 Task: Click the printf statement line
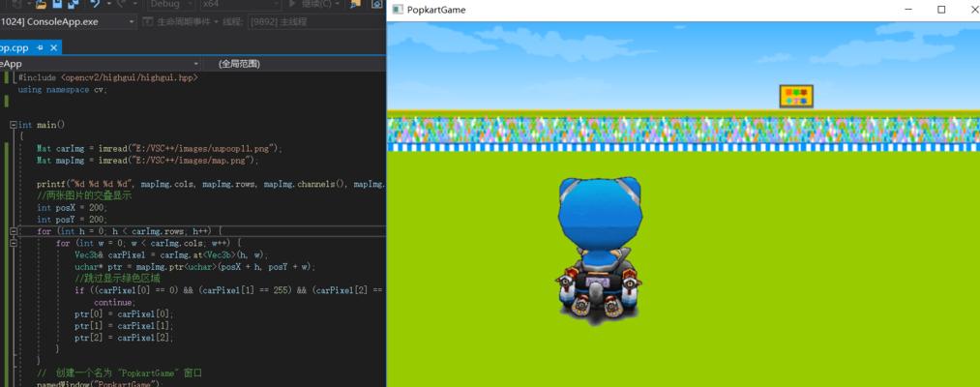(211, 184)
